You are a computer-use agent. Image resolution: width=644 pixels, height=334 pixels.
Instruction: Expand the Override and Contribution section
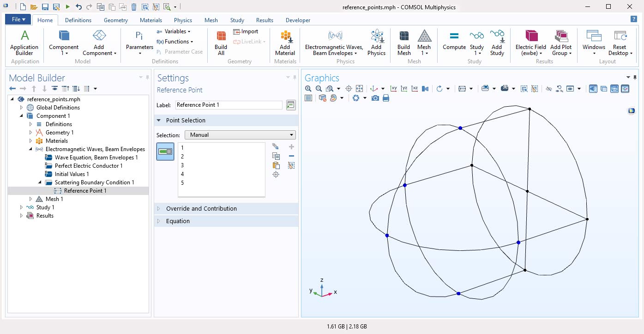(201, 209)
